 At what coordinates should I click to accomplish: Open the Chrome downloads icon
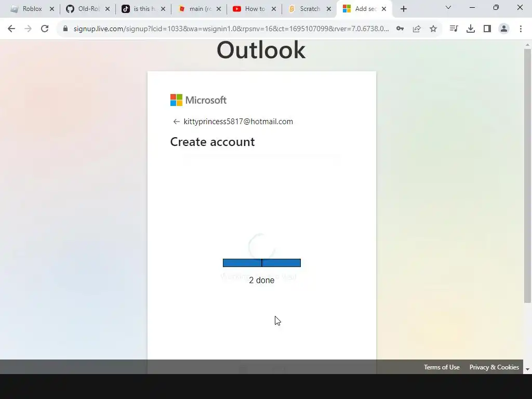(471, 29)
